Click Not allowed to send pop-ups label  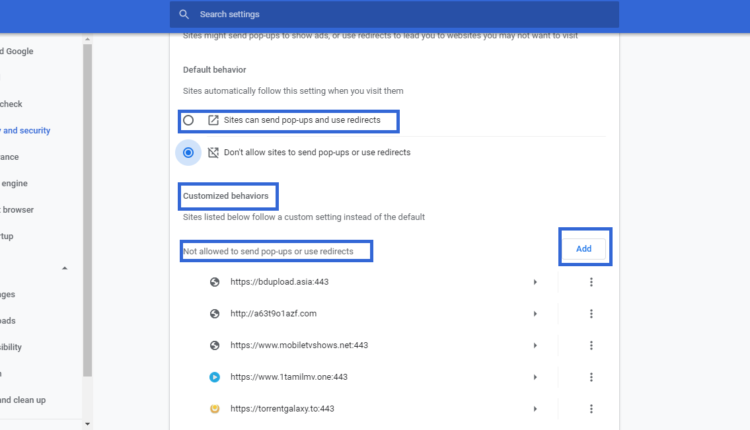pos(268,252)
